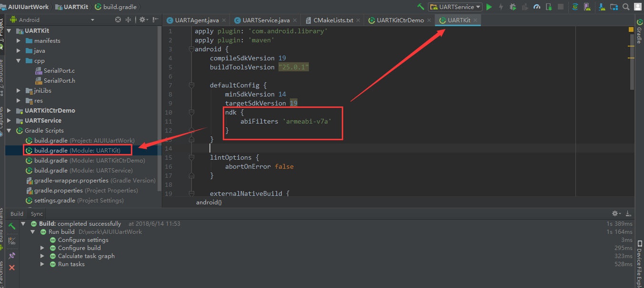Click the Debug app bug icon
The image size is (644, 288).
[x=513, y=7]
